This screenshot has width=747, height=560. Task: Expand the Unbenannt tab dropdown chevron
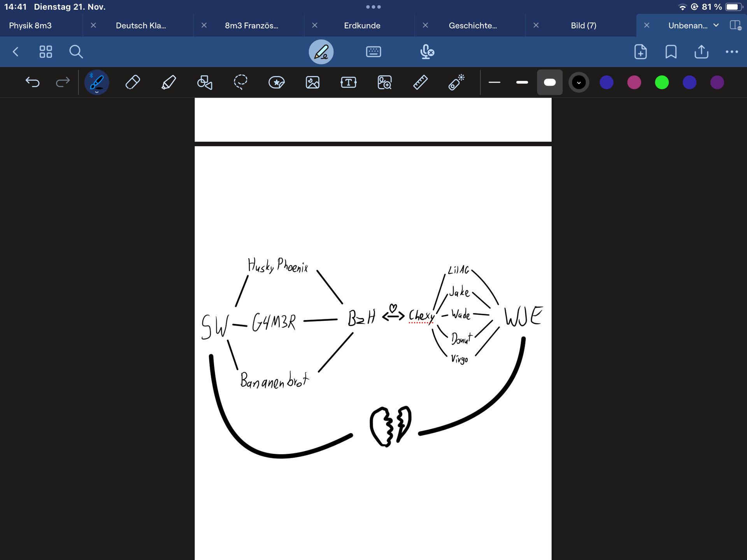pyautogui.click(x=716, y=25)
